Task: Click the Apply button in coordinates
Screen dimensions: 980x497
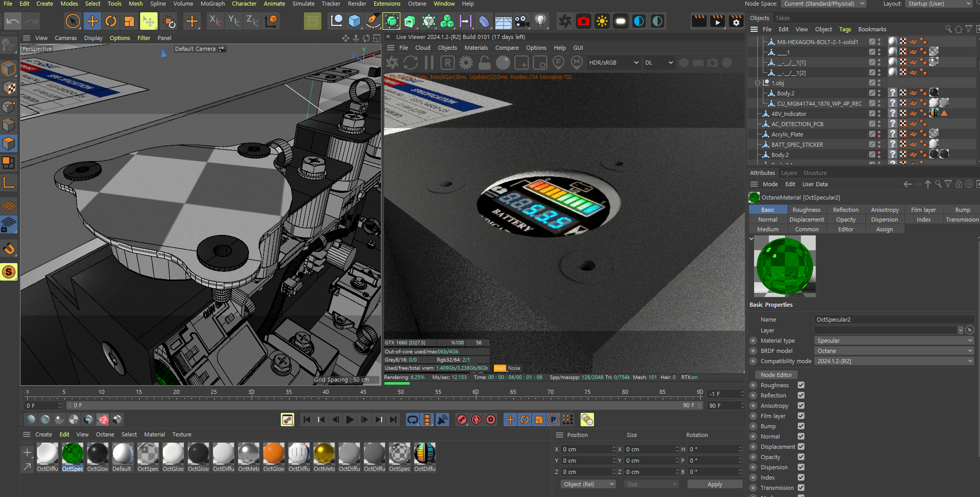Action: click(x=715, y=484)
